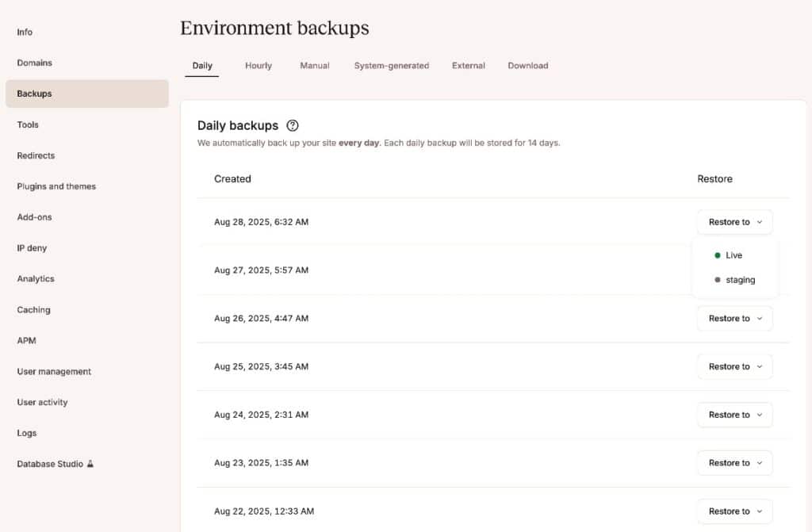Open the IP deny settings
Screen dimensions: 812x532
tap(31, 248)
